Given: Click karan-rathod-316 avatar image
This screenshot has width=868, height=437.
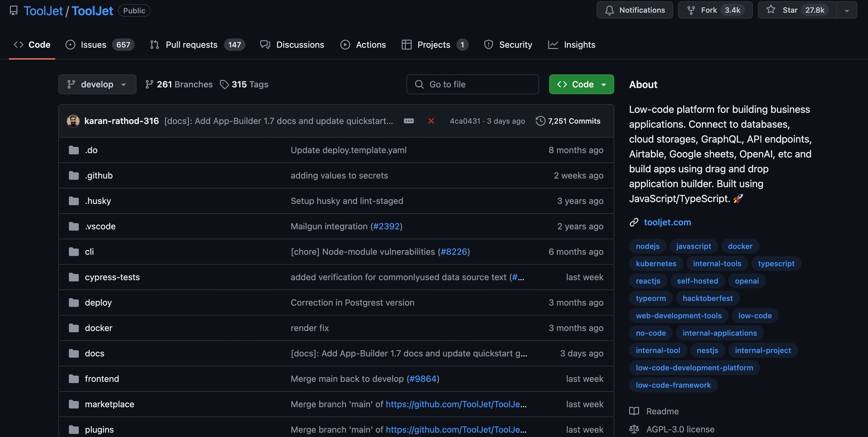Looking at the screenshot, I should pyautogui.click(x=73, y=121).
